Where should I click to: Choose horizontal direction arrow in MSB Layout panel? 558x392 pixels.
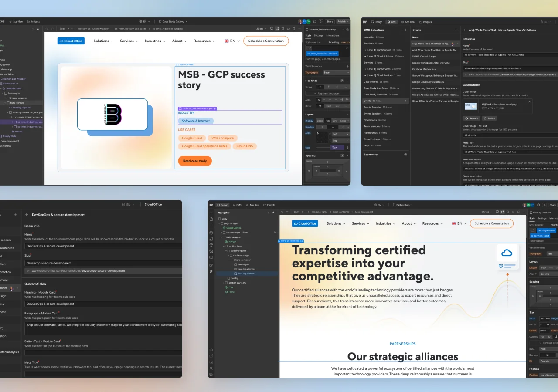point(321,127)
